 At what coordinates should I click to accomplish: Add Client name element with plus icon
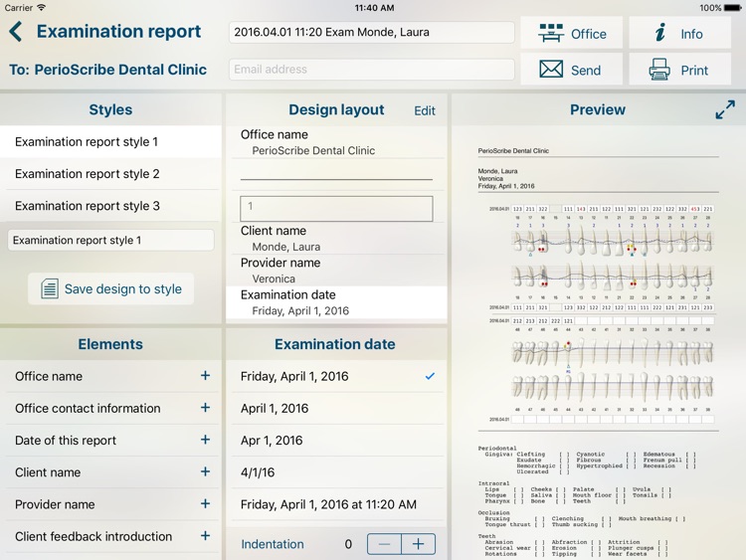[x=205, y=472]
